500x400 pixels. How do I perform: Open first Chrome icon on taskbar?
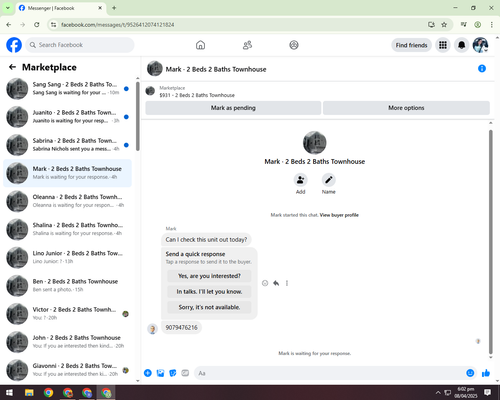tap(48, 393)
